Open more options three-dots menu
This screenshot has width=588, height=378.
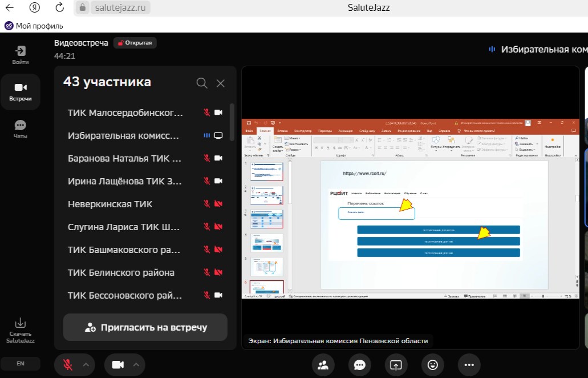(x=469, y=365)
